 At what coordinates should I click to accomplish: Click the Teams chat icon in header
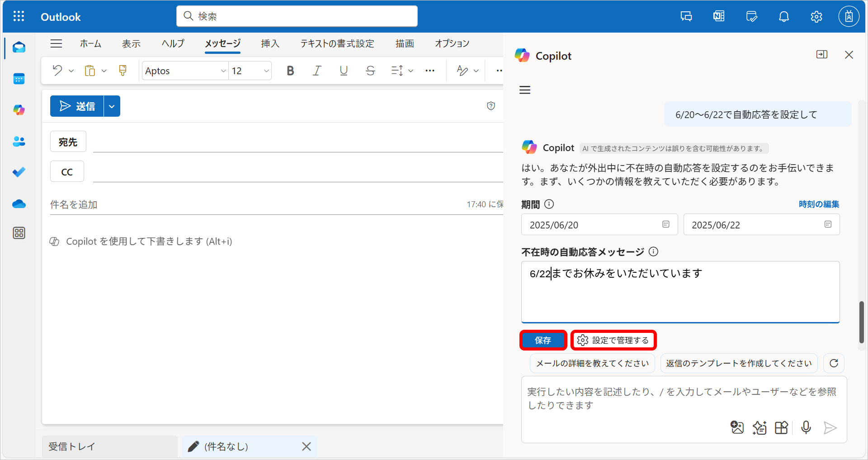pos(686,17)
